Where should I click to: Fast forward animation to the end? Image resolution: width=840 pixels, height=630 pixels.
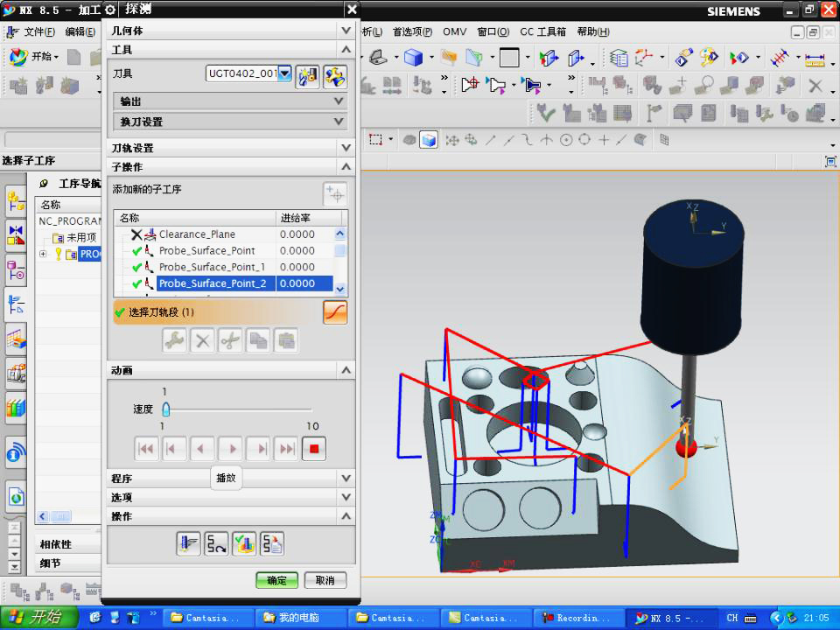[286, 449]
